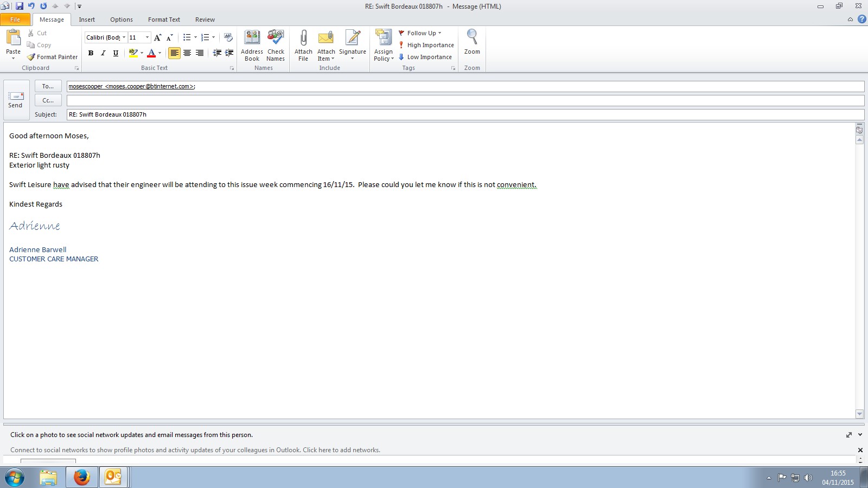
Task: Open the Follow Up flag menu
Action: (420, 33)
